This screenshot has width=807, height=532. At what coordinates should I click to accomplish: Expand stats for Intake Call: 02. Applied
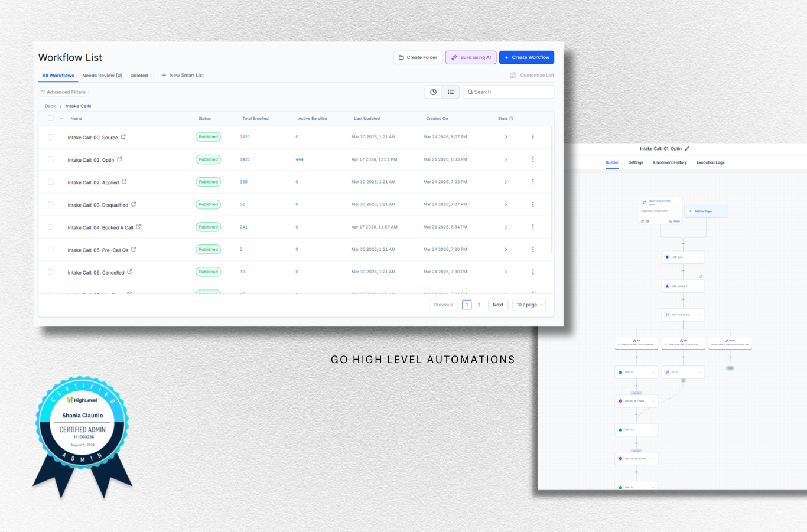point(506,182)
